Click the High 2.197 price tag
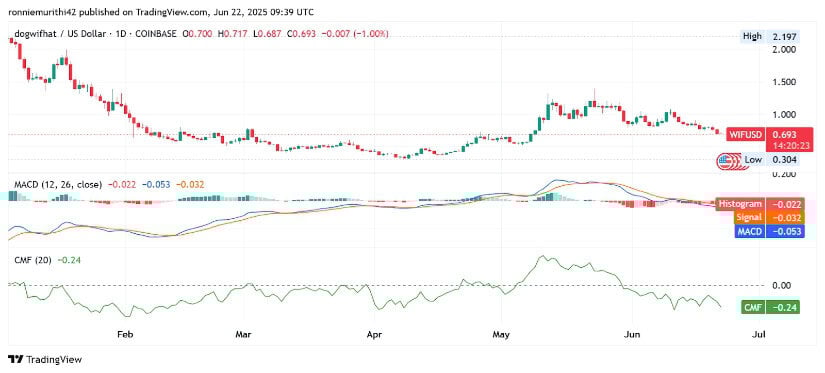Screen dimensions: 825x373 click(770, 37)
